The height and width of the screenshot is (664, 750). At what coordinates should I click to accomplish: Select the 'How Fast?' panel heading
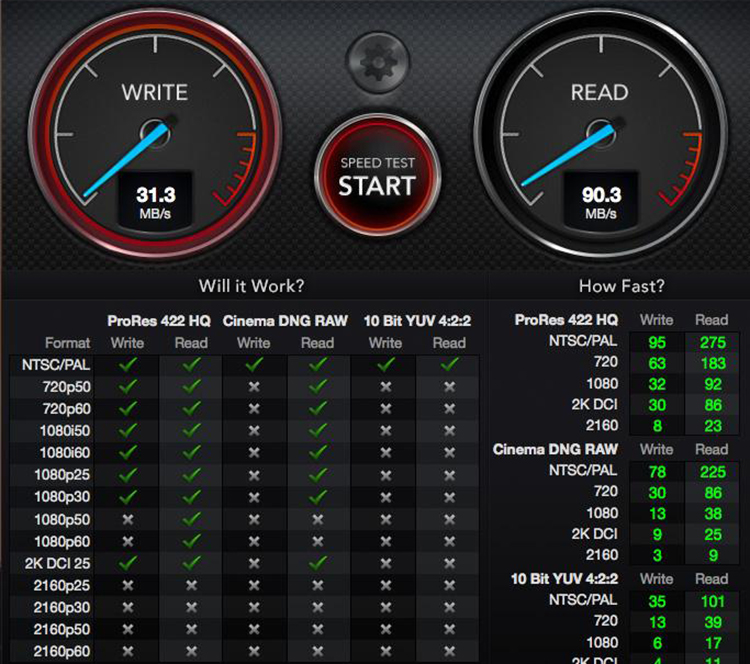621,287
